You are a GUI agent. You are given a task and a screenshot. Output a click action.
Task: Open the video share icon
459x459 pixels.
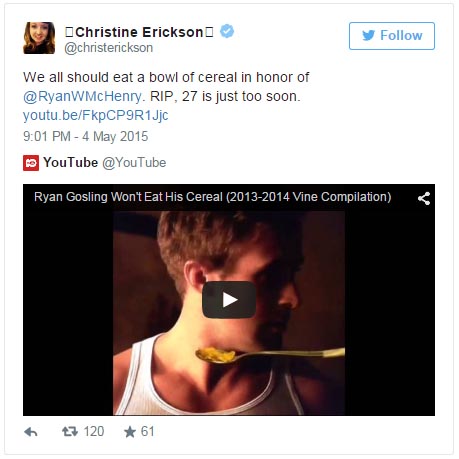pos(424,198)
